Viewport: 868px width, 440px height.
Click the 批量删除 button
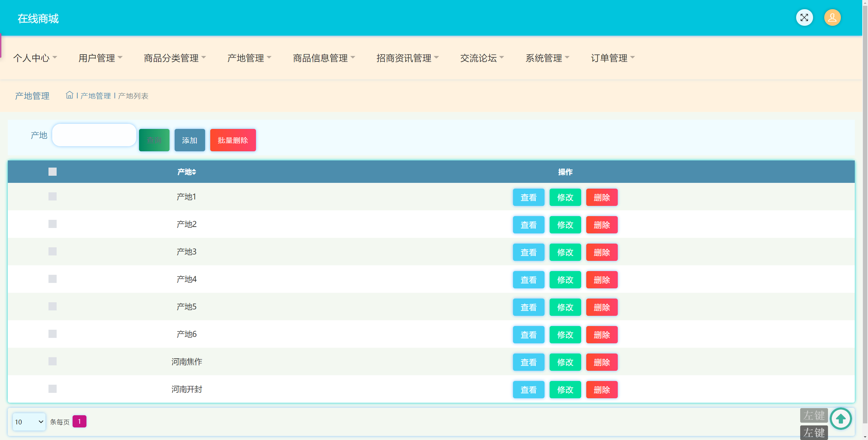[233, 140]
